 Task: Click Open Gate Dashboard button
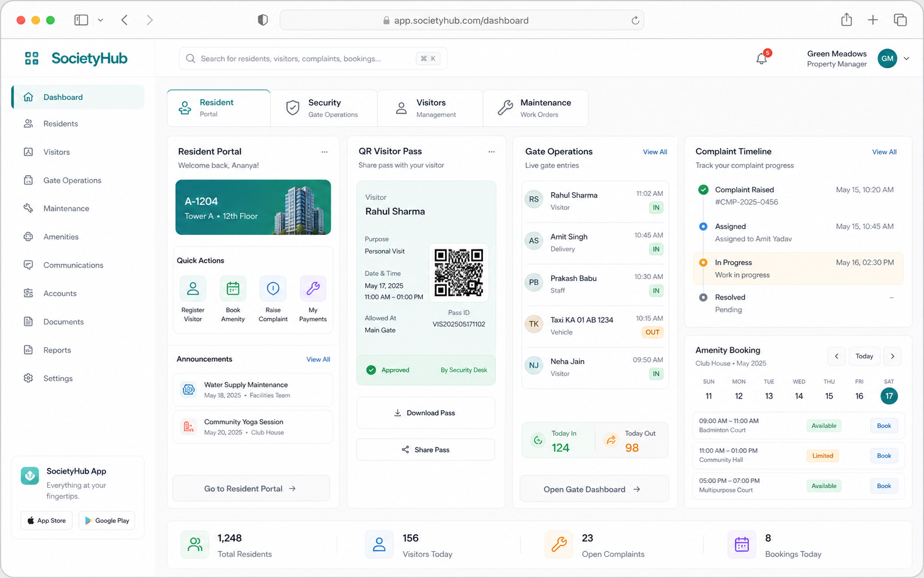click(594, 489)
